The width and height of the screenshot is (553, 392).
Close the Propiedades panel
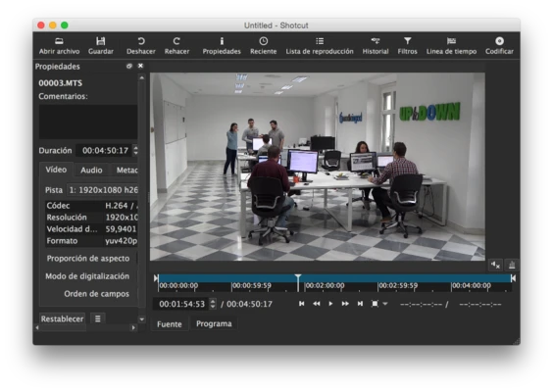[140, 66]
